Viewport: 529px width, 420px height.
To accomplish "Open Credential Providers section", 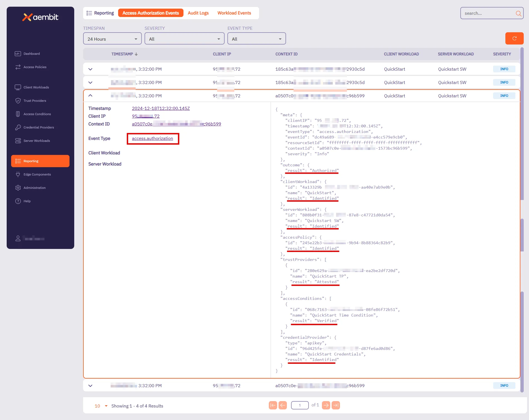I will (39, 127).
